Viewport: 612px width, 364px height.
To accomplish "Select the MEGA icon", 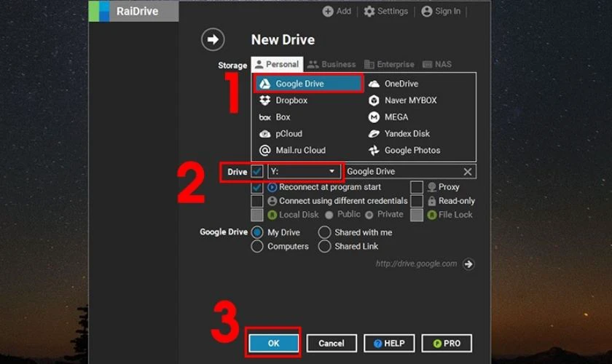I will 374,117.
